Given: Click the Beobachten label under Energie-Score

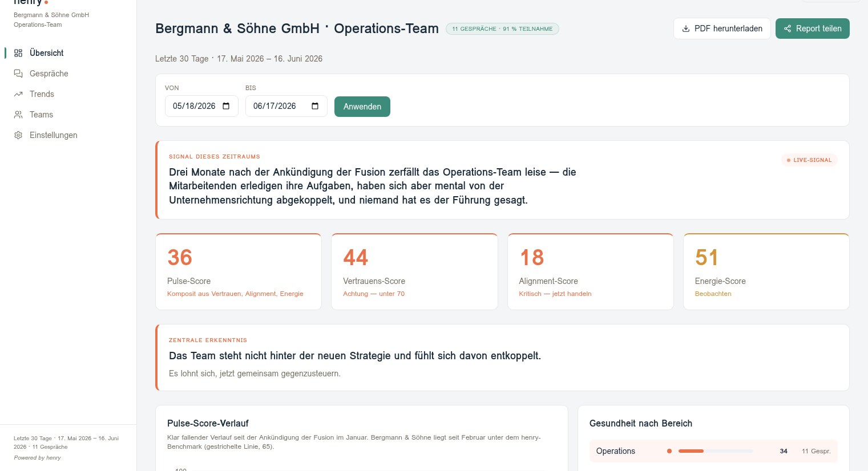Looking at the screenshot, I should coord(713,294).
